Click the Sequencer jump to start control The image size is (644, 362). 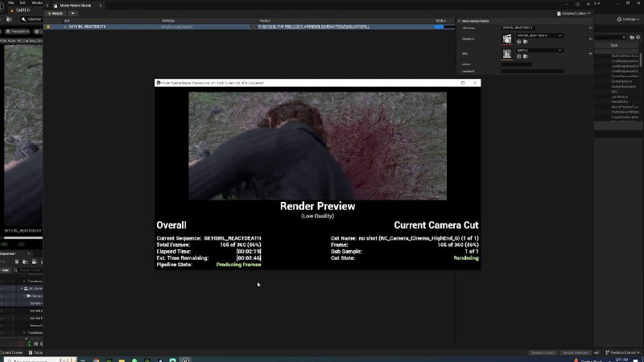pyautogui.click(x=35, y=344)
